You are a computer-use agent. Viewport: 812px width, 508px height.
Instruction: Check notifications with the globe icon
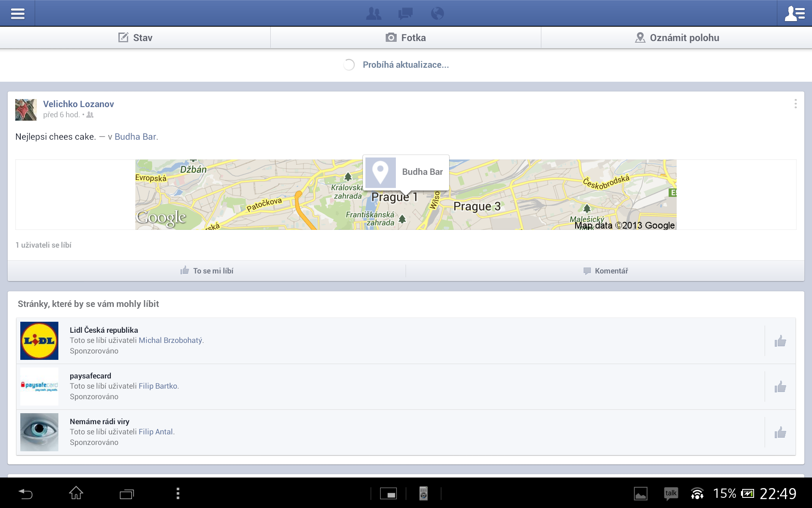(437, 13)
